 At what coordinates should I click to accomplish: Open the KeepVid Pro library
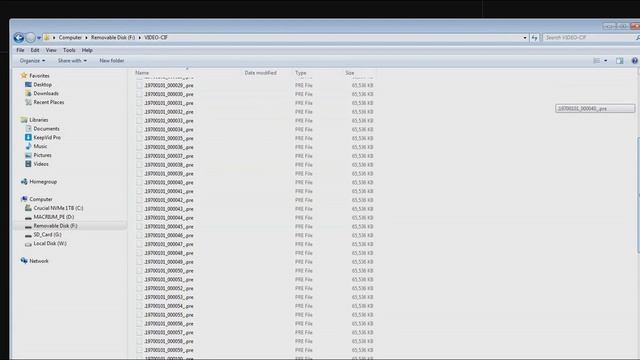coord(47,138)
